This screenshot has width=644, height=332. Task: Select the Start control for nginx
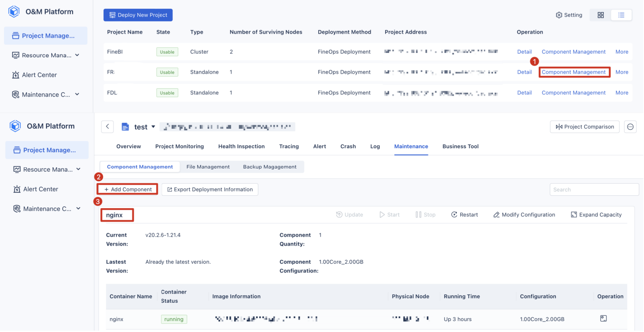tap(389, 215)
